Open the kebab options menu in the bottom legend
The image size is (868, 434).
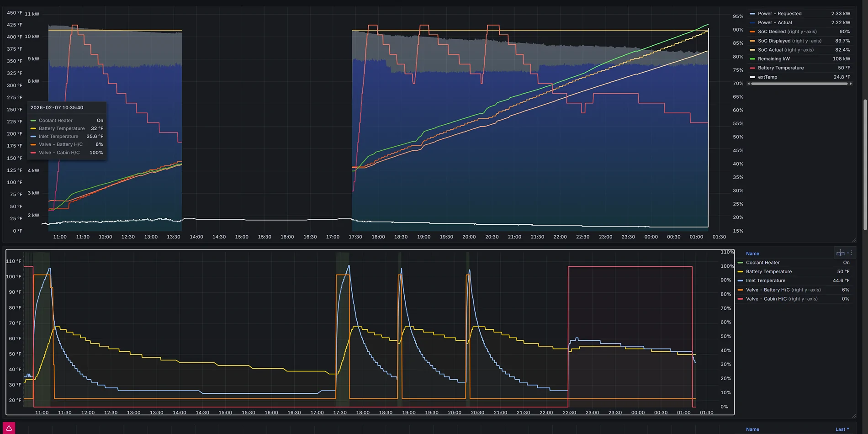click(851, 254)
